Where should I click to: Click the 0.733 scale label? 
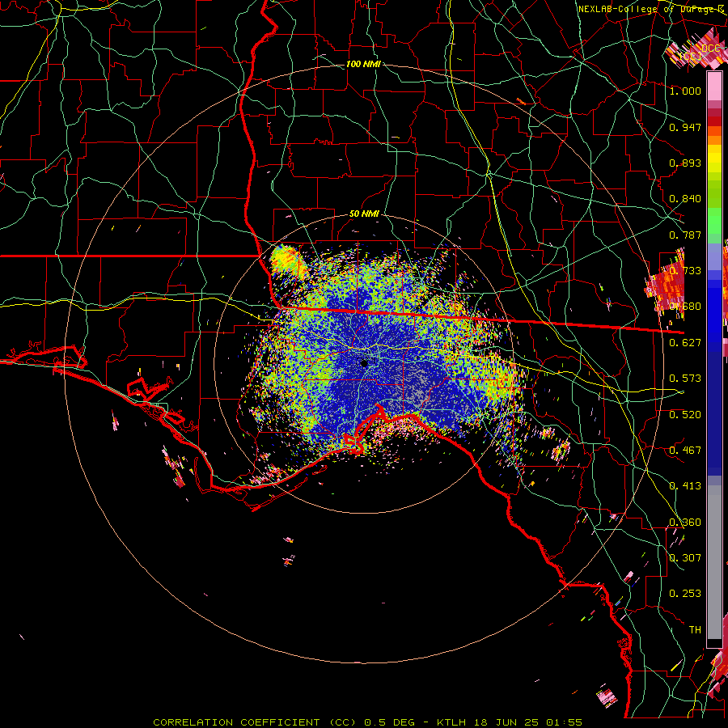coord(685,270)
